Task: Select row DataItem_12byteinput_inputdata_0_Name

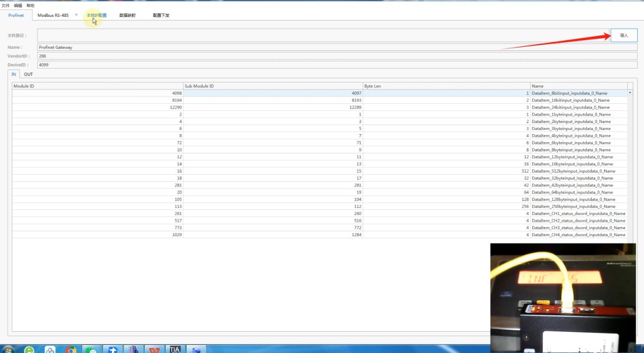Action: click(x=319, y=157)
